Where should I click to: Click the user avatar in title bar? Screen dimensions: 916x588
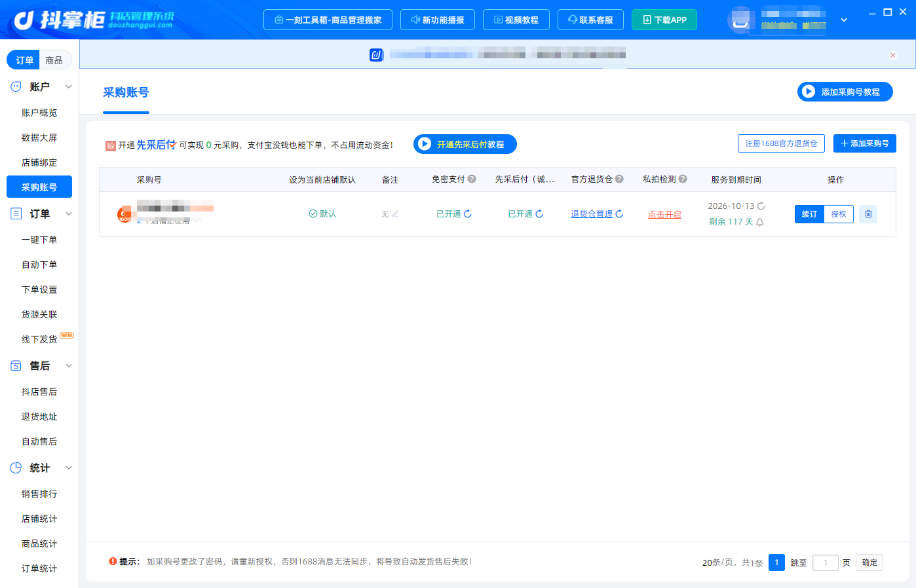(x=740, y=20)
